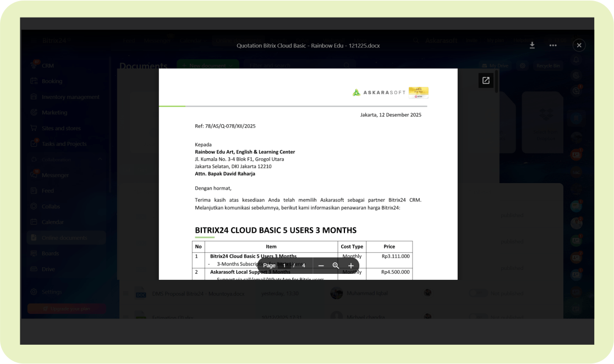
Task: Click the magnifier zoom reset icon
Action: pos(336,266)
